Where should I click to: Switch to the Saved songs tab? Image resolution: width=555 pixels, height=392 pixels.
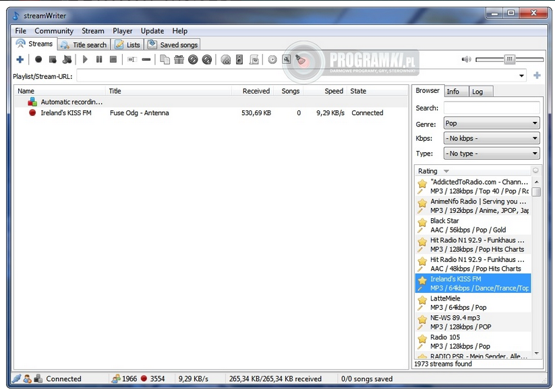click(173, 44)
